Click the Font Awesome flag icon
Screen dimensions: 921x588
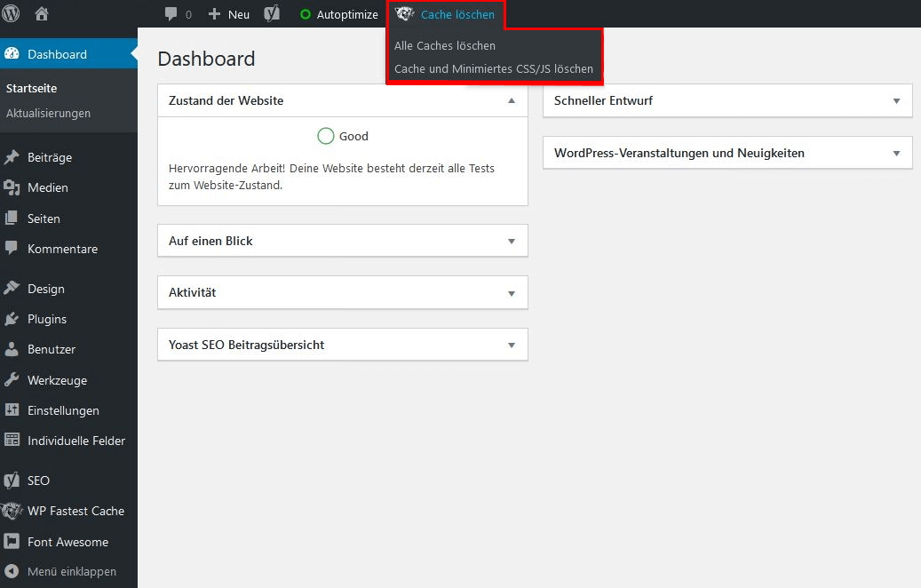[x=12, y=541]
